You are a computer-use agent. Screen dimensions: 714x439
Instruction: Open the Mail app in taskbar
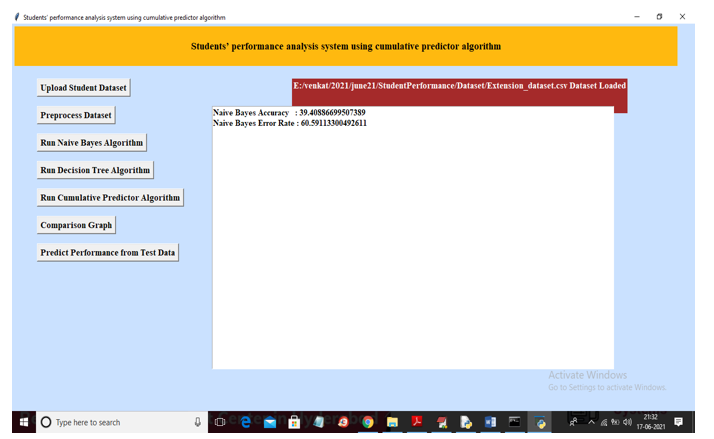[270, 423]
